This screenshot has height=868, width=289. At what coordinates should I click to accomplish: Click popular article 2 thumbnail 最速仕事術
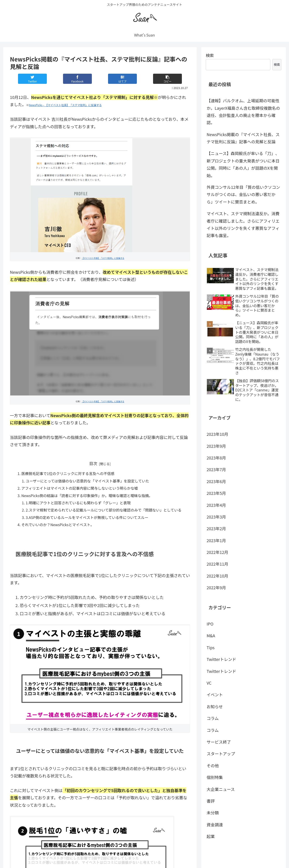pos(220,302)
